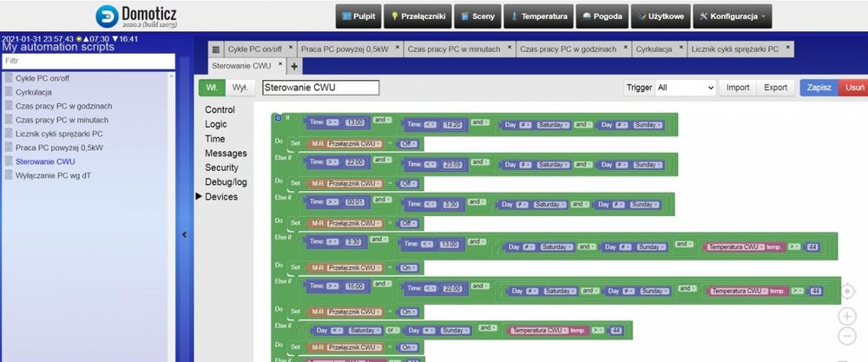
Task: Disable the script with Wył. button
Action: click(239, 88)
